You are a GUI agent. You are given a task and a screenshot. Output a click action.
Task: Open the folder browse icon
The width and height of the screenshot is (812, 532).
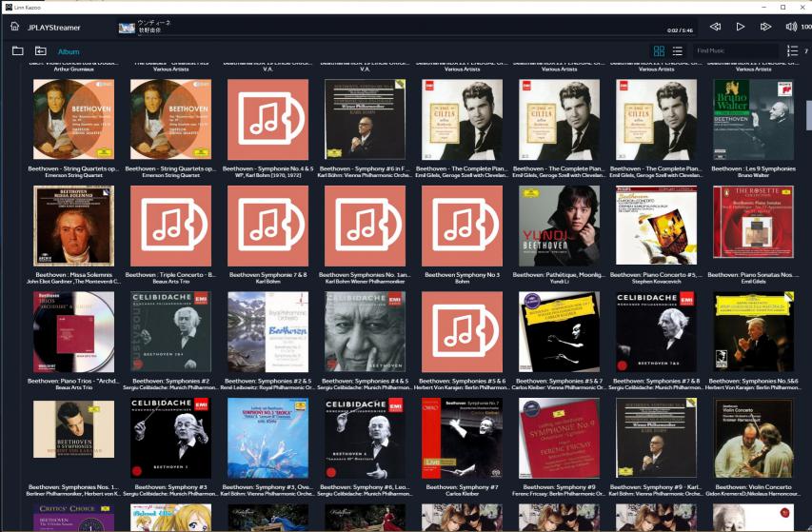tap(18, 51)
